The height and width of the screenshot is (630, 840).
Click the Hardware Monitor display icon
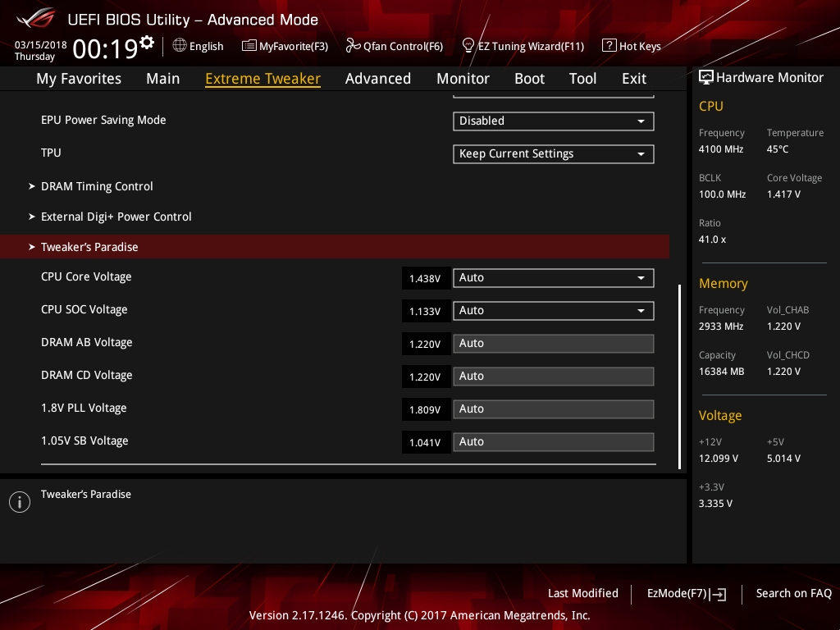pos(705,78)
